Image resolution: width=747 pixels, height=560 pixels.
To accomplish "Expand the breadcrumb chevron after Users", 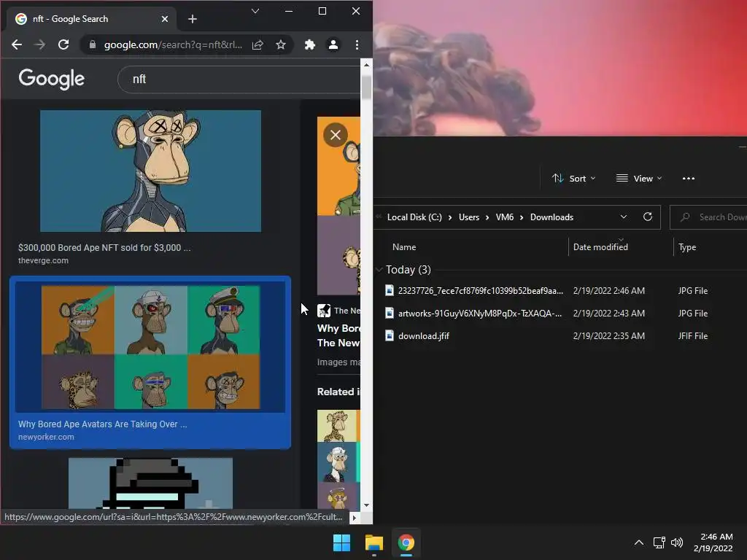I will point(487,217).
